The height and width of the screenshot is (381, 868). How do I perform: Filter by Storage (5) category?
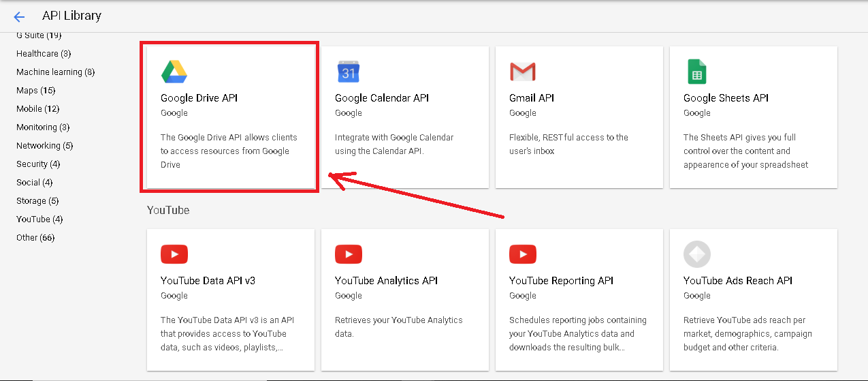coord(37,201)
